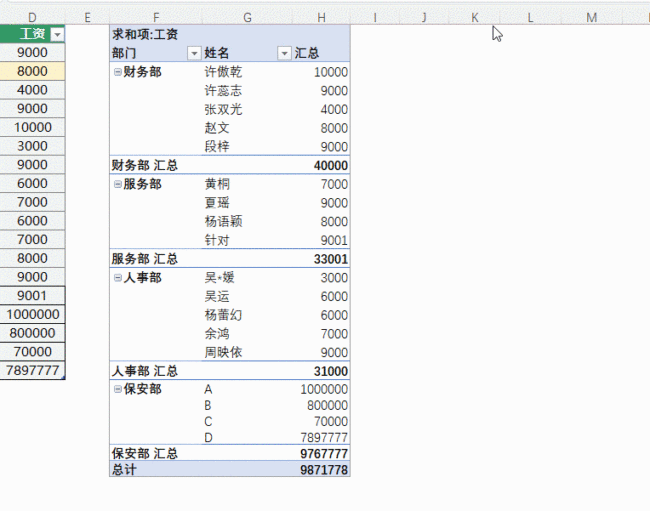Collapse the 财务部 group in pivot table

(118, 72)
